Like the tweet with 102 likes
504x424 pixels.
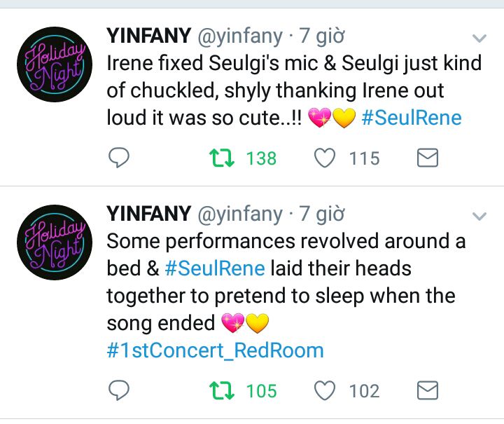point(325,390)
